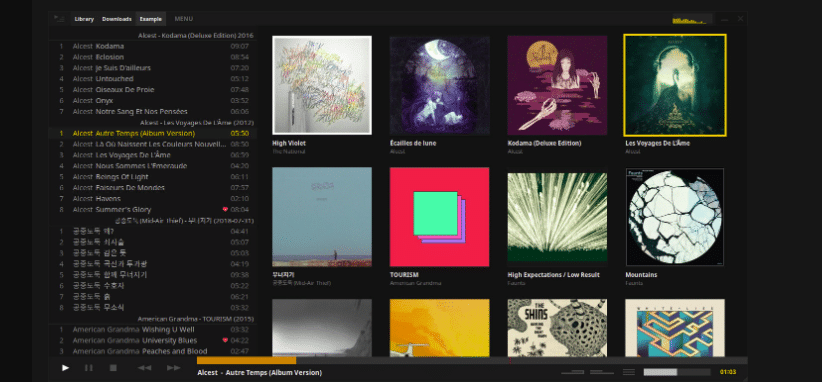Select the Example playlist tab

(x=150, y=19)
